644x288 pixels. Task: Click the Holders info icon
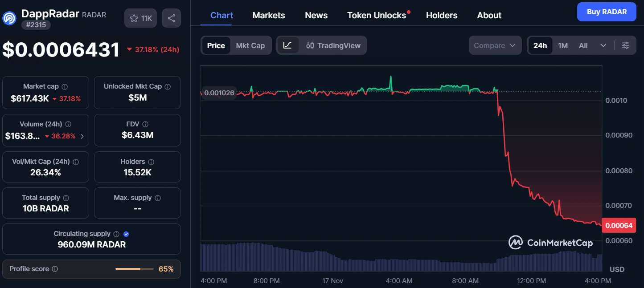pos(151,162)
